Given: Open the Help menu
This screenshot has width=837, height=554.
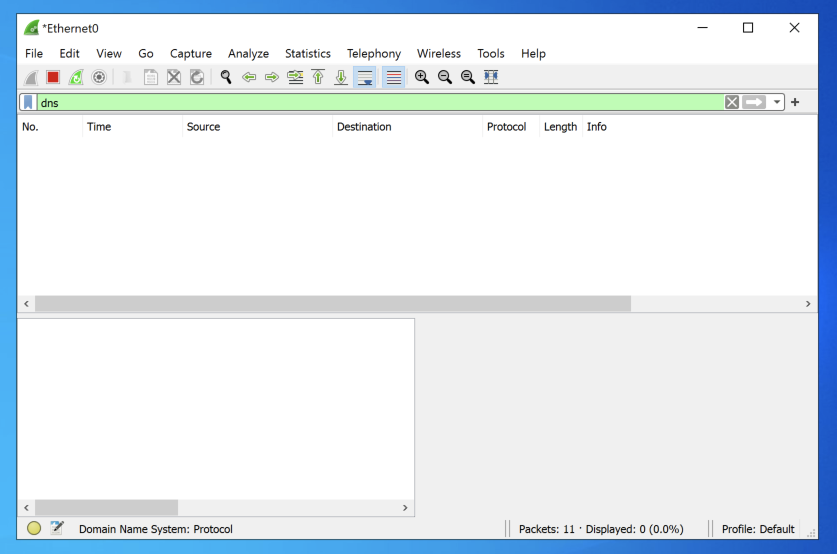Looking at the screenshot, I should [x=533, y=53].
